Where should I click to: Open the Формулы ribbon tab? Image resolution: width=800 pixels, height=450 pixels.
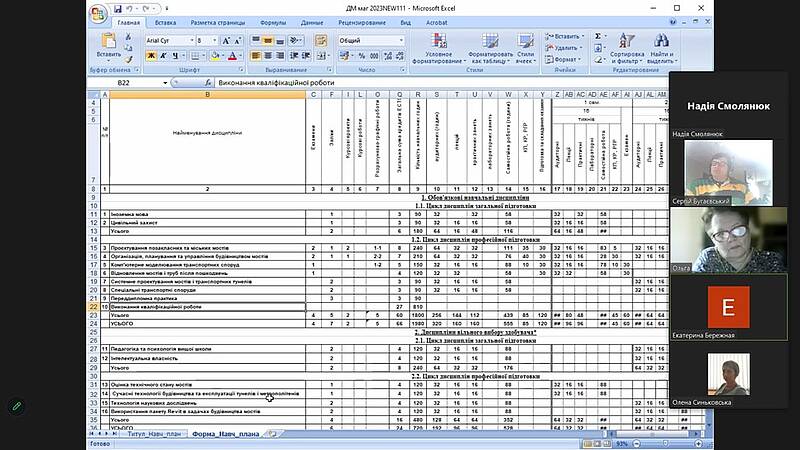click(x=273, y=22)
